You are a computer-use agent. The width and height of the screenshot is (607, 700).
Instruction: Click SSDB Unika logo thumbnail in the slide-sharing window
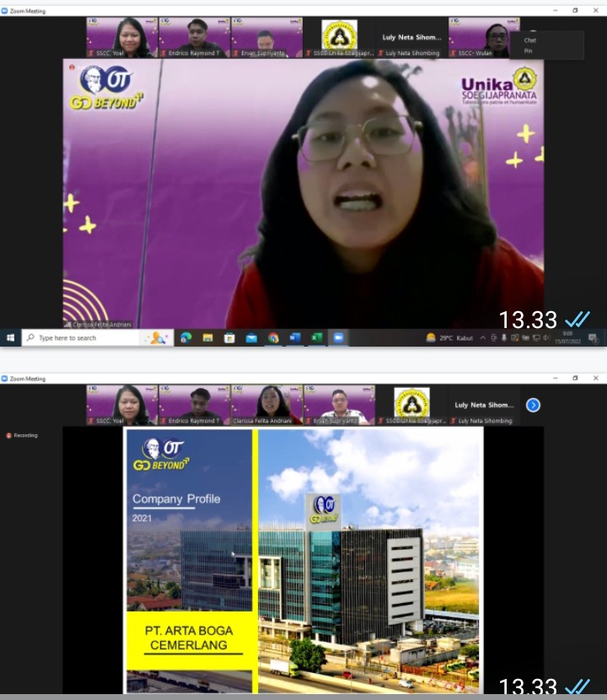pyautogui.click(x=411, y=405)
